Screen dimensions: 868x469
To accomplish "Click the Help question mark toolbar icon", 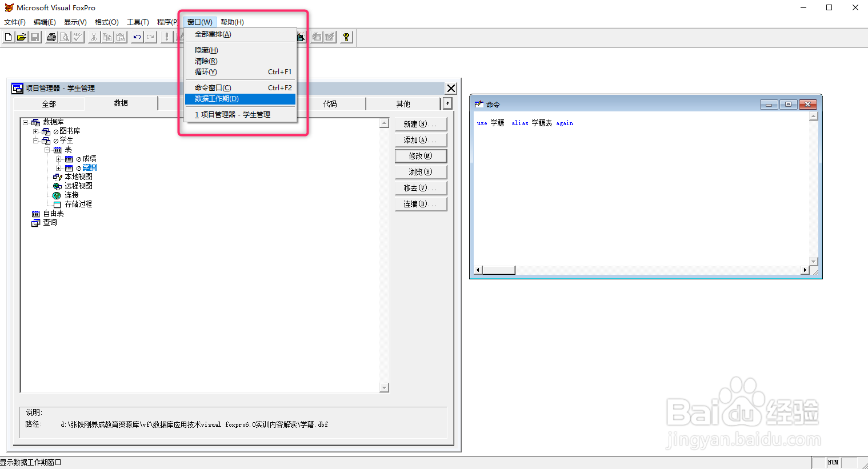I will [x=346, y=37].
